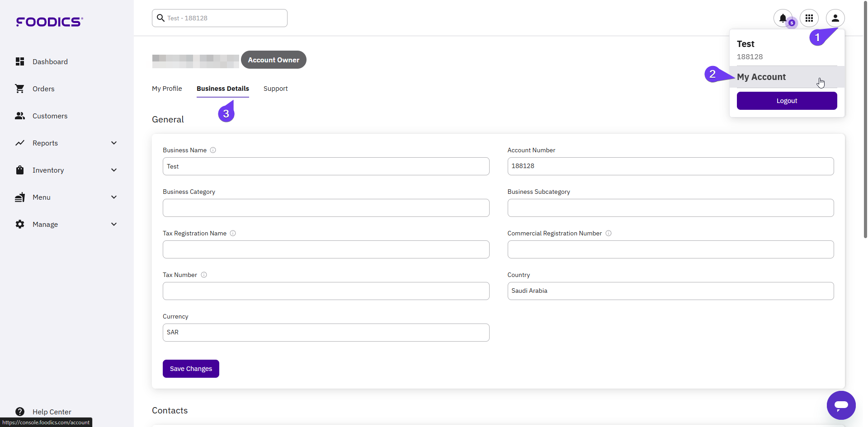
Task: Collapse the Menu chevron in sidebar
Action: point(114,197)
